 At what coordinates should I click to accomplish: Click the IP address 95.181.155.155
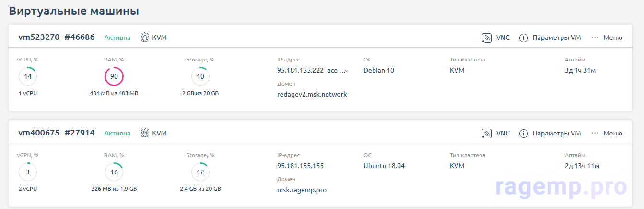coord(300,166)
